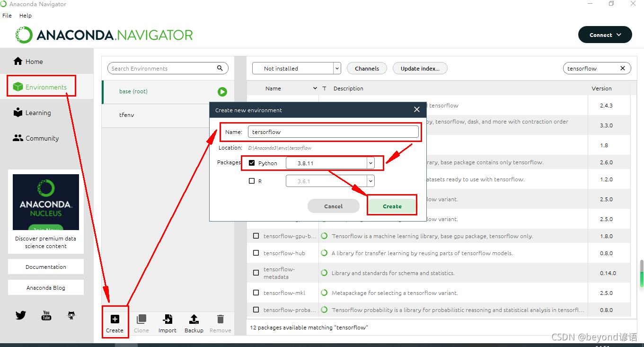This screenshot has width=644, height=347.
Task: Open the GitHub link icon
Action: tap(71, 315)
